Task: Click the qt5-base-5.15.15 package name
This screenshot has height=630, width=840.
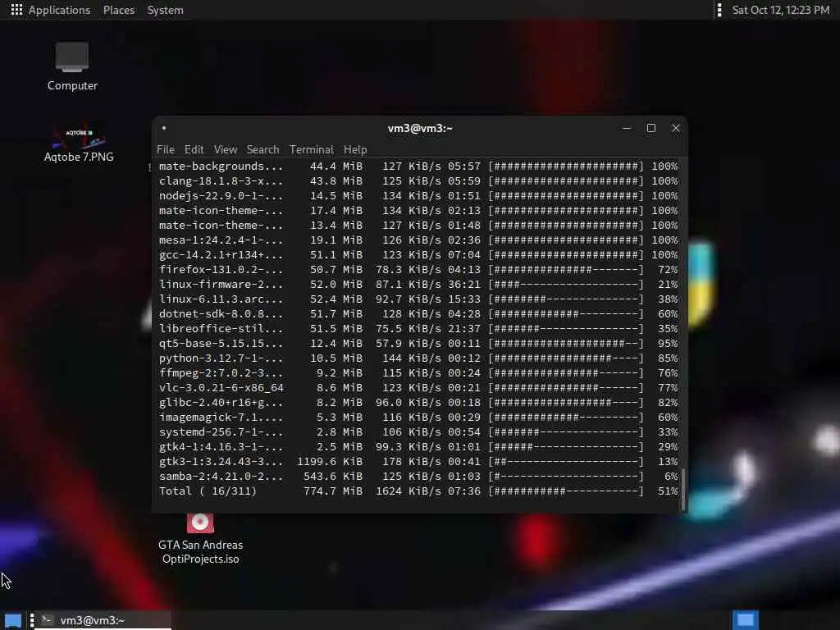Action: click(221, 344)
